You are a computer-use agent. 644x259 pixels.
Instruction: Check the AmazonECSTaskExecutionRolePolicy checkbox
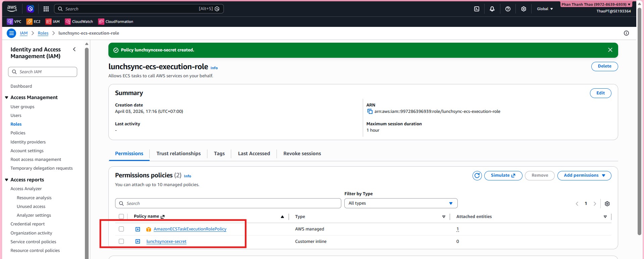tap(121, 229)
